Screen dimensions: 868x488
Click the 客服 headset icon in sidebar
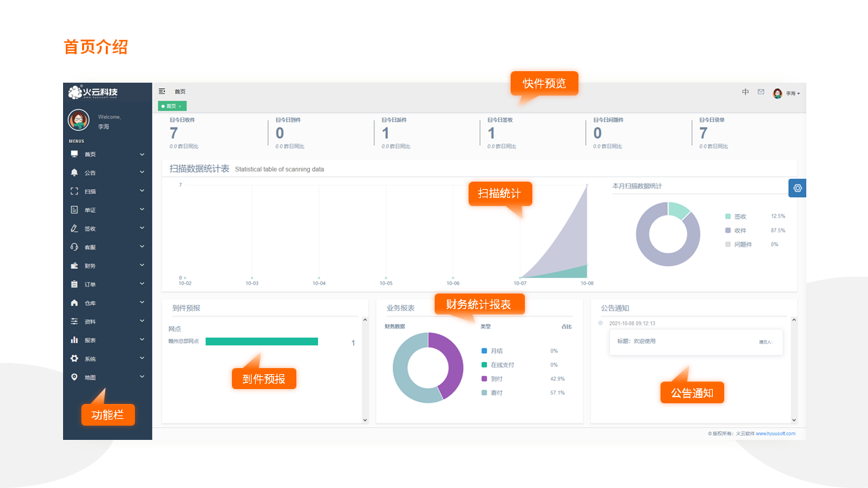[x=75, y=247]
